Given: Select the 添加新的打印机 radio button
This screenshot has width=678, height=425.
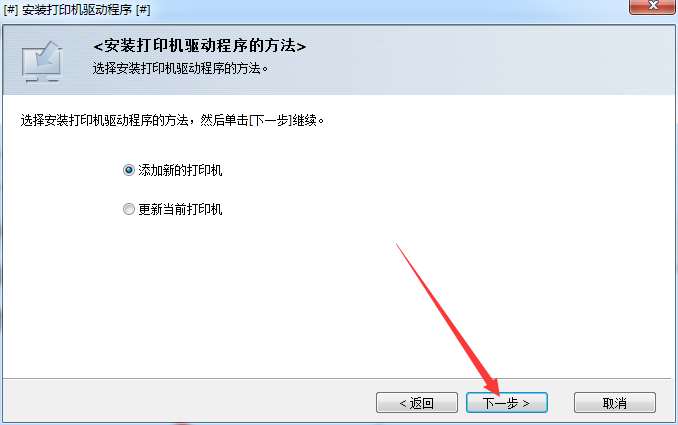Looking at the screenshot, I should point(129,170).
